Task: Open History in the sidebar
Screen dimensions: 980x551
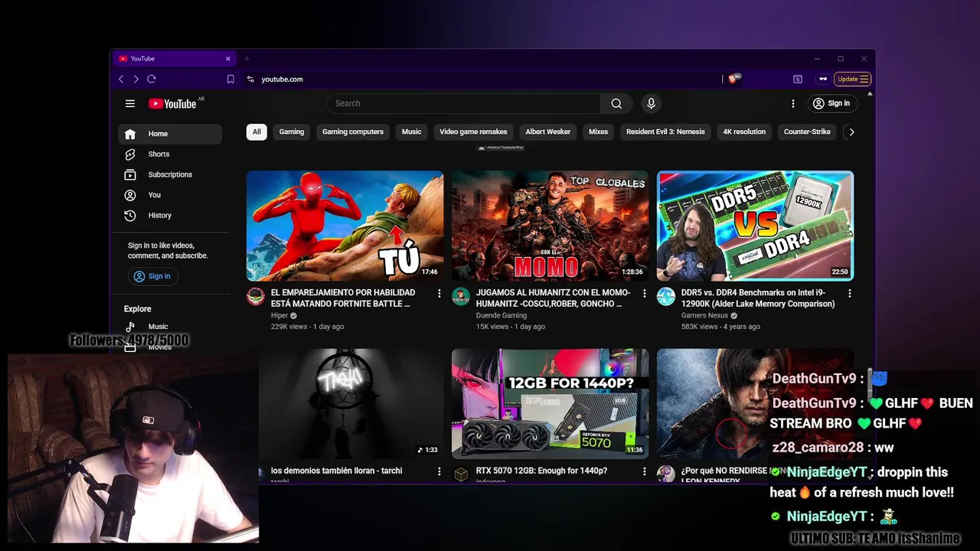Action: pyautogui.click(x=170, y=216)
